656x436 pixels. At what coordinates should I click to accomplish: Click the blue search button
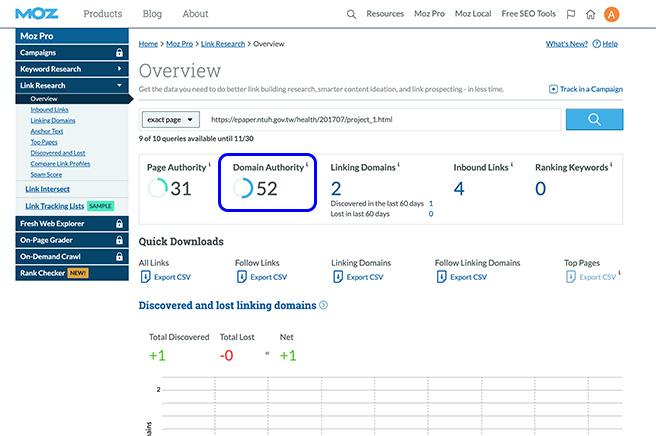pyautogui.click(x=594, y=119)
